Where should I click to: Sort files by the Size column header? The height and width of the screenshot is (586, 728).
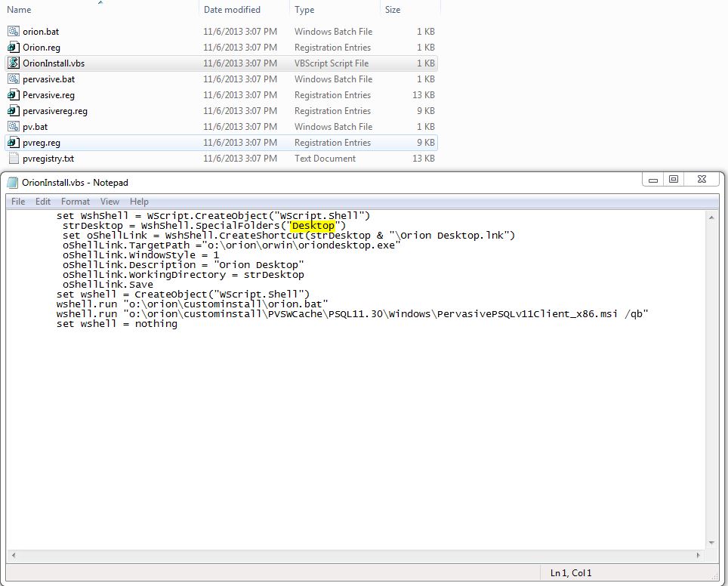tap(393, 10)
